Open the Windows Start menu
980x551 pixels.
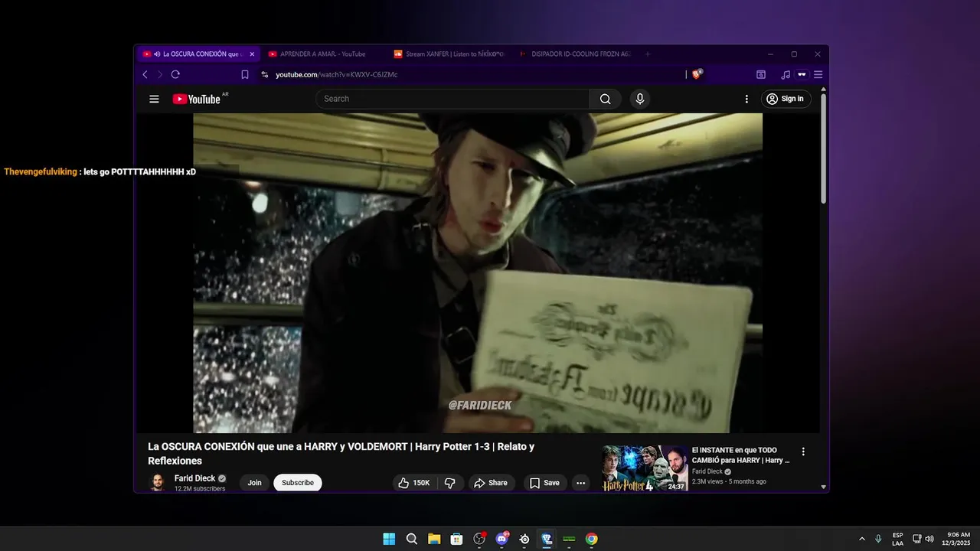pyautogui.click(x=389, y=539)
